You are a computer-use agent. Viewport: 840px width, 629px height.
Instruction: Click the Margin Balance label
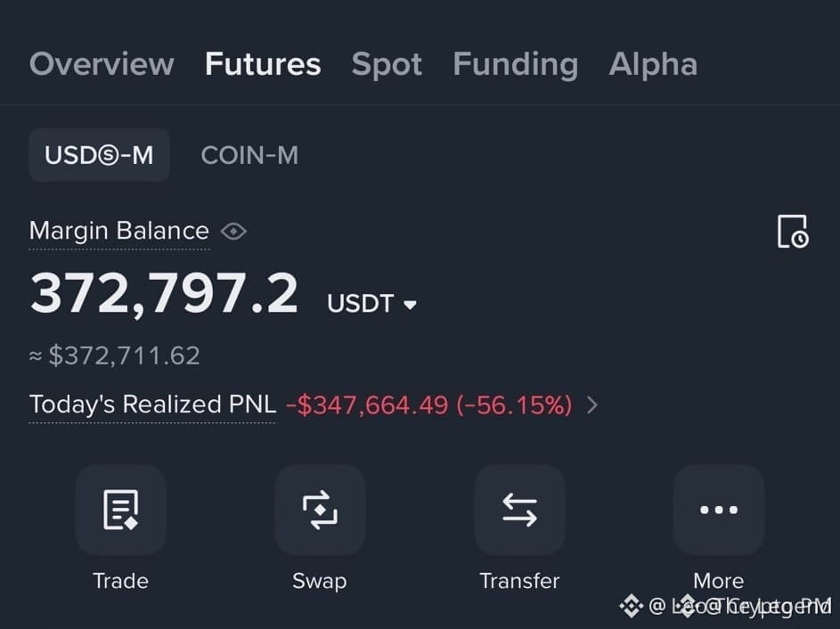tap(119, 231)
